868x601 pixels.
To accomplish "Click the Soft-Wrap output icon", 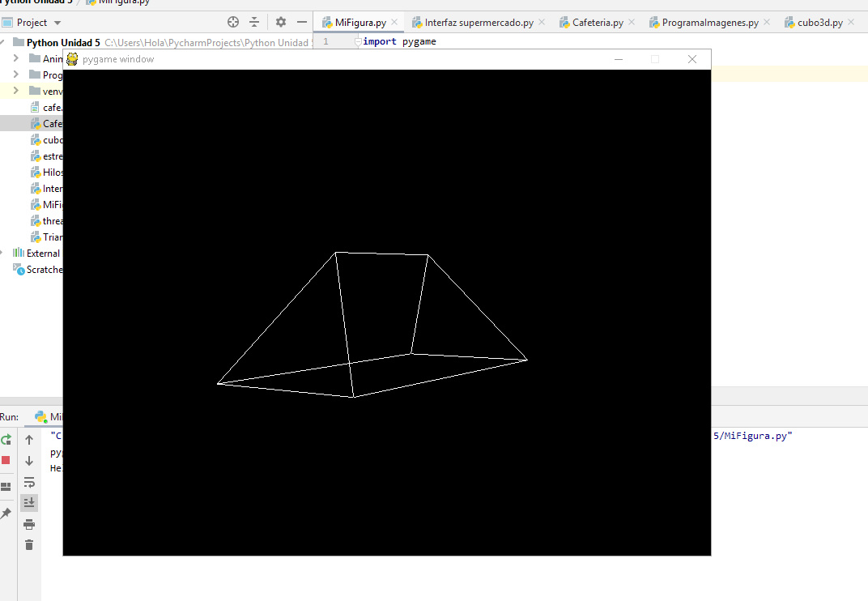I will tap(29, 482).
